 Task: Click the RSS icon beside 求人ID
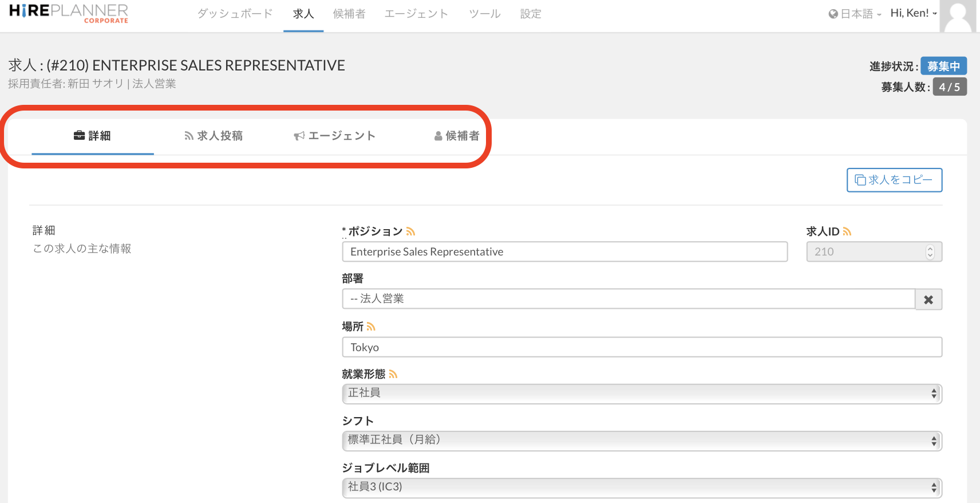[x=847, y=231]
